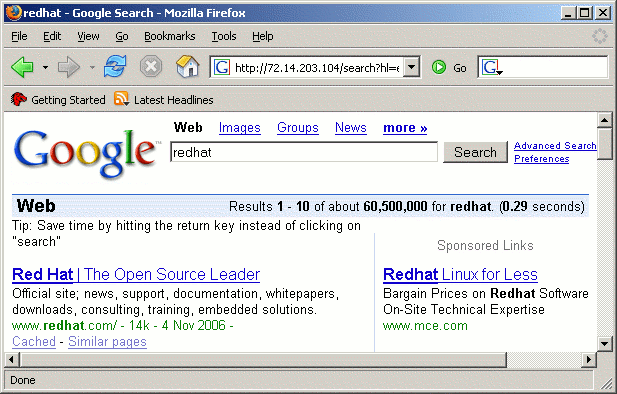Expand the Back button history dropdown arrow
Image resolution: width=617 pixels, height=394 pixels.
[46, 68]
